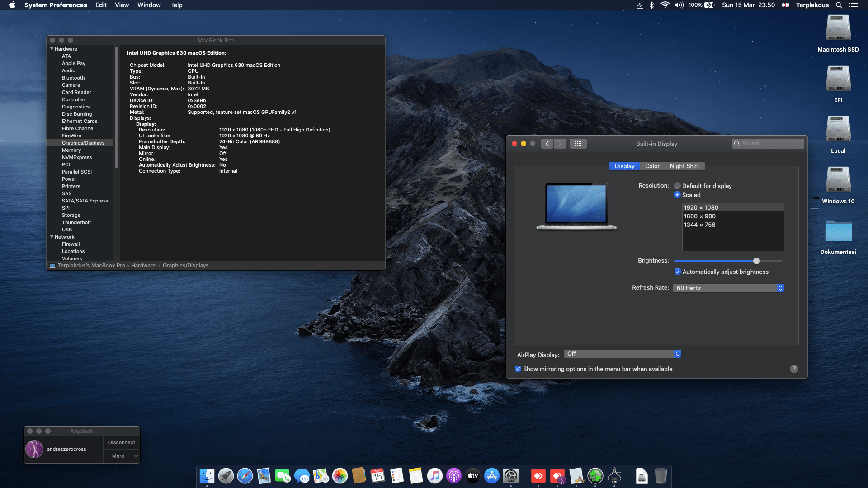Select Default for display resolution
This screenshot has width=868, height=488.
[677, 186]
